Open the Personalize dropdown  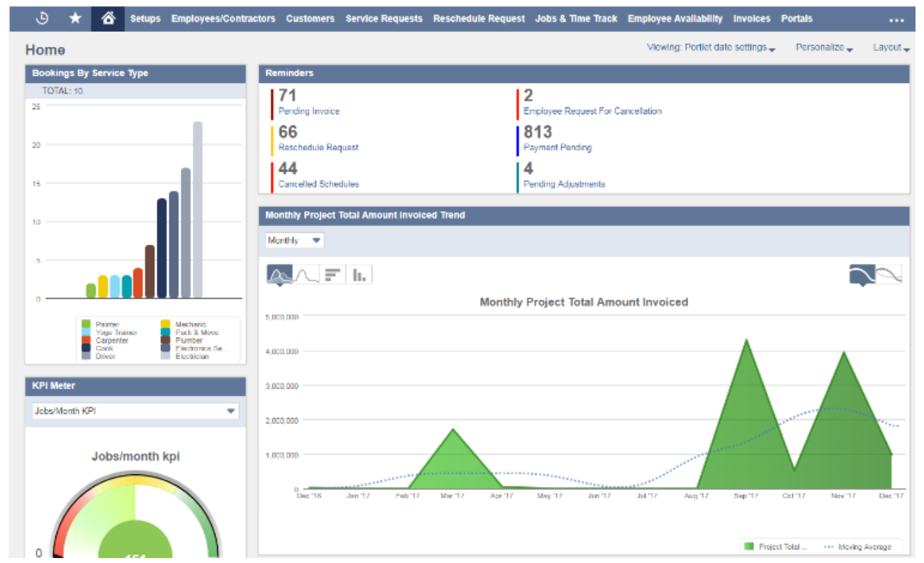pyautogui.click(x=823, y=48)
